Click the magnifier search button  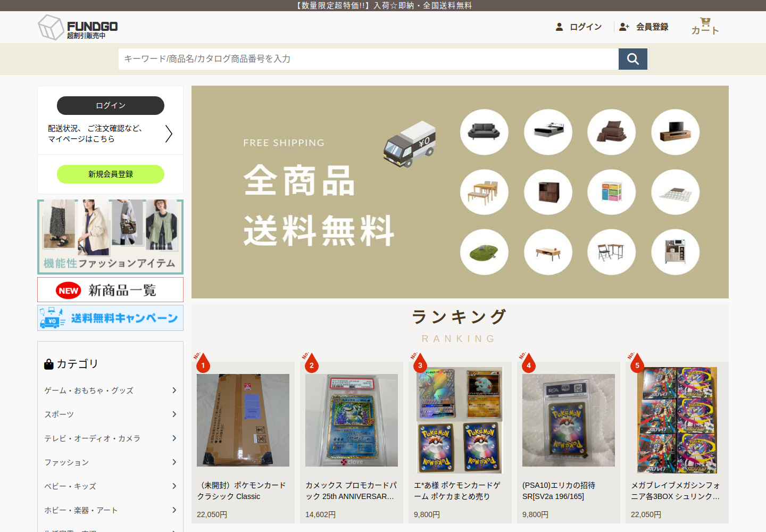[x=633, y=59]
